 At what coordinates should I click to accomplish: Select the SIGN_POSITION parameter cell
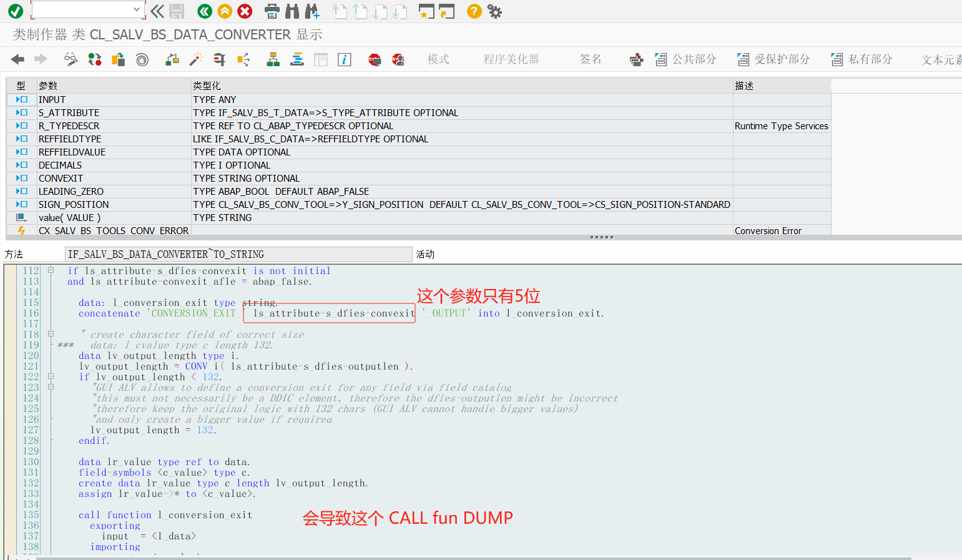(x=114, y=204)
